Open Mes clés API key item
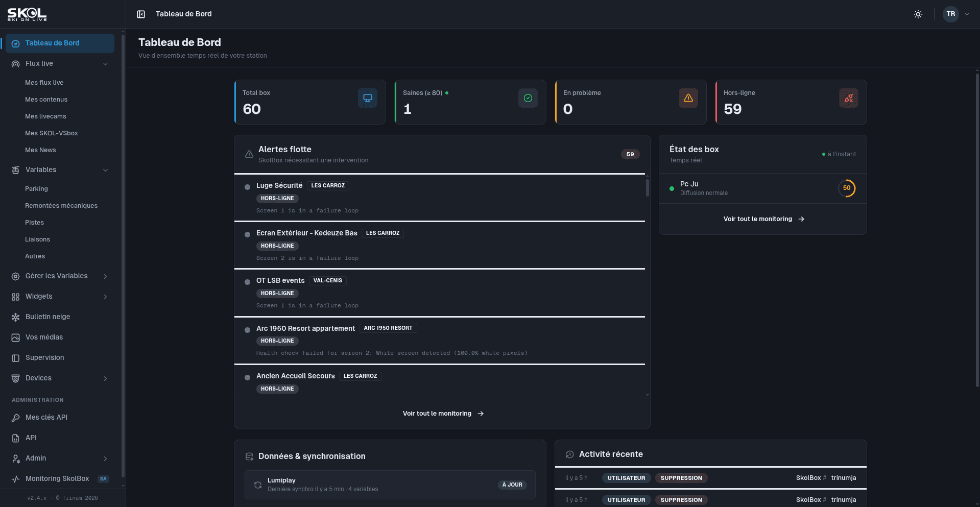 [60, 418]
